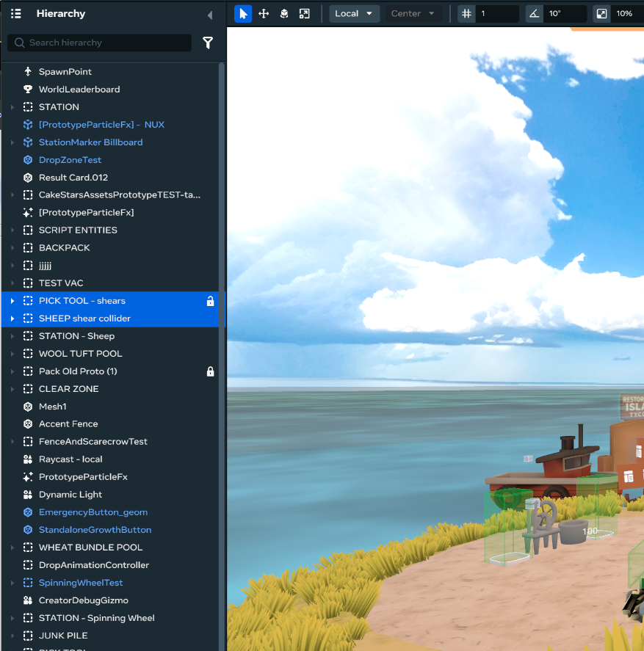Open the Local coordinate space dropdown
Viewport: 644px width, 651px height.
[x=354, y=14]
